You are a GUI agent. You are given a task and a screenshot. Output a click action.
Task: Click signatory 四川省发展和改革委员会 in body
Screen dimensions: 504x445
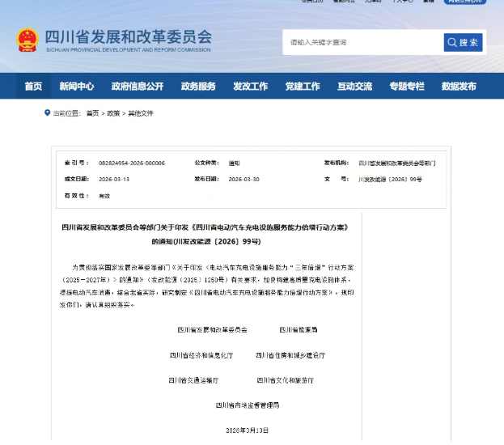[213, 329]
